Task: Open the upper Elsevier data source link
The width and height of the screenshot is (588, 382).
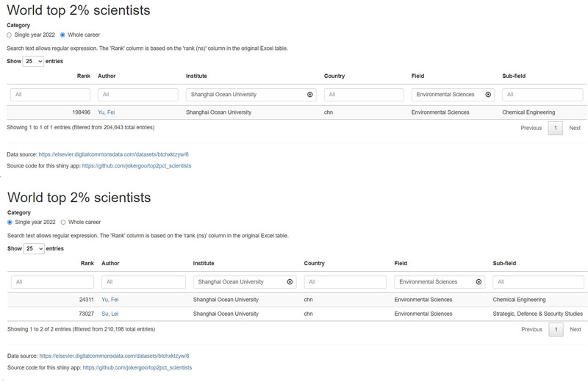Action: (114, 155)
